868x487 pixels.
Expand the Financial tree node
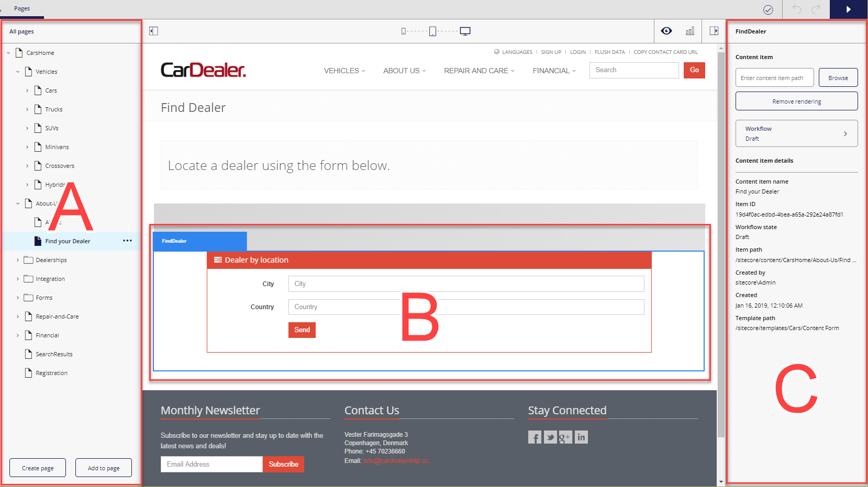[x=18, y=335]
